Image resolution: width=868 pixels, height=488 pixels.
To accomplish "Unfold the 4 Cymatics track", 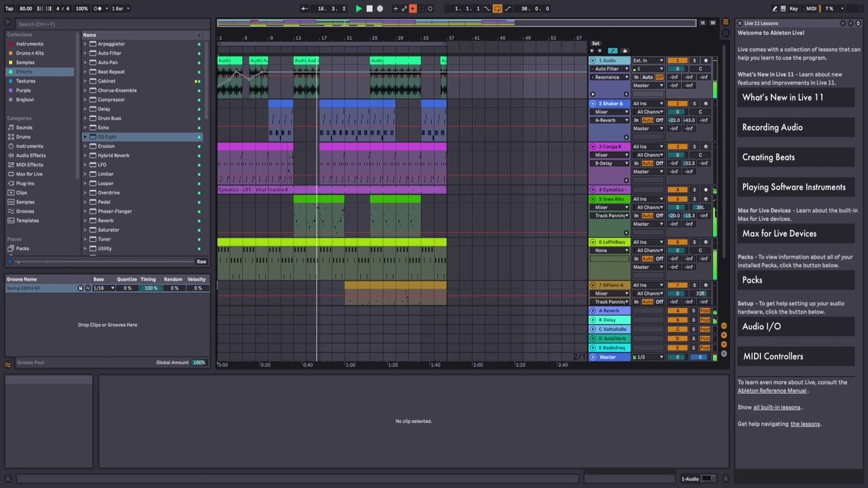I will click(x=593, y=190).
